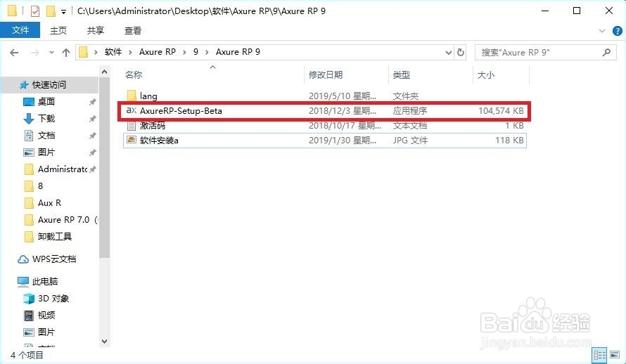Click the 9 breadcrumb segment
The height and width of the screenshot is (364, 626).
196,52
